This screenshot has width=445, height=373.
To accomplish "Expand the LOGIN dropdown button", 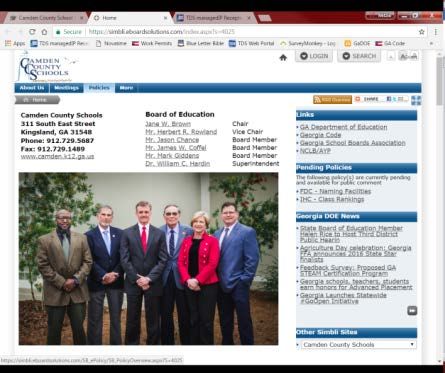I will (x=314, y=56).
